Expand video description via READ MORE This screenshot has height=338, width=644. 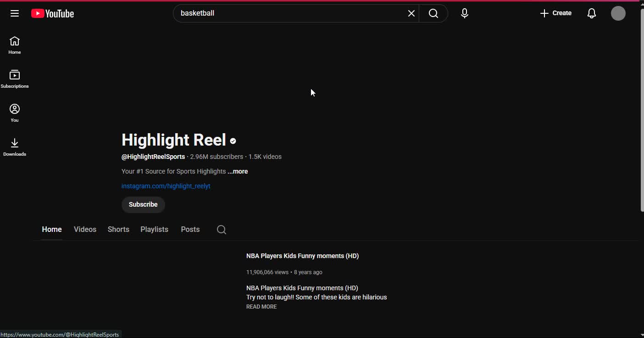click(x=261, y=307)
